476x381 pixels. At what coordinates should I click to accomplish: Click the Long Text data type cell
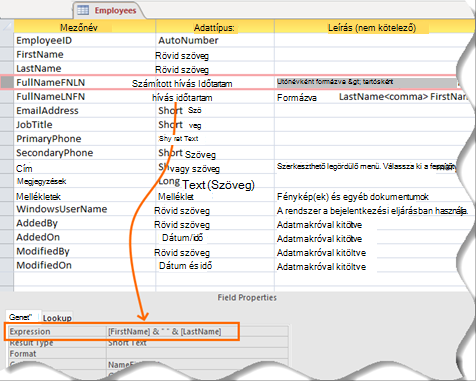215,182
